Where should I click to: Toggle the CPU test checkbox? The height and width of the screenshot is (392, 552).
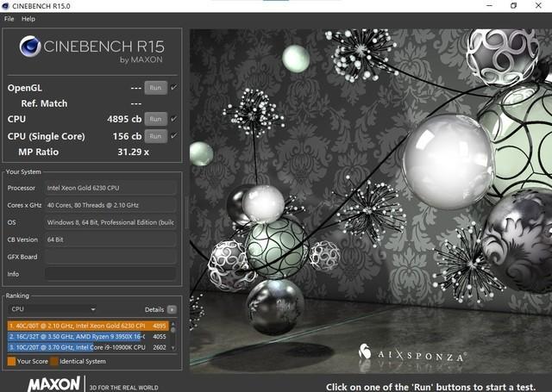[173, 119]
